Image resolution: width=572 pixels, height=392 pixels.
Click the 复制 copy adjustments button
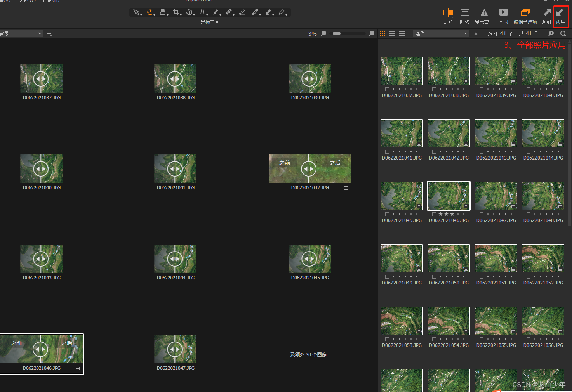tap(546, 16)
